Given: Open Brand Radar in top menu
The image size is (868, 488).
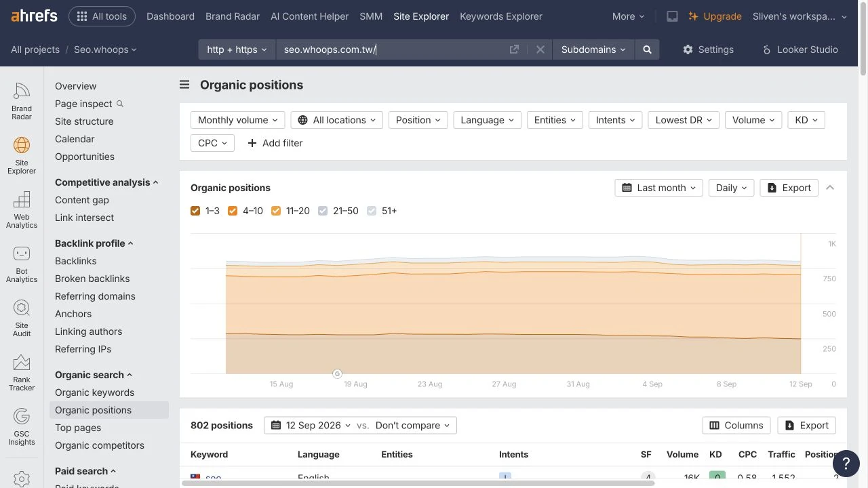Looking at the screenshot, I should click(233, 16).
